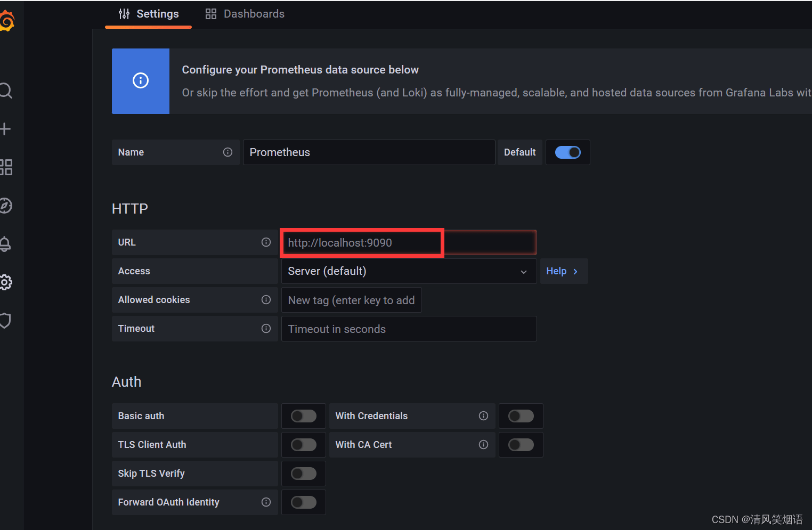This screenshot has width=812, height=530.
Task: Click the Allowed cookies tag input
Action: tap(352, 300)
